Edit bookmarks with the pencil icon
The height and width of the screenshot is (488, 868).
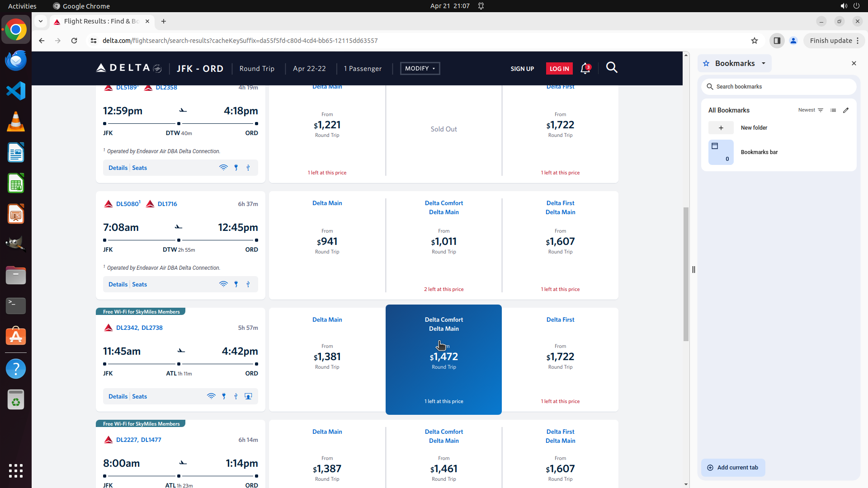846,110
